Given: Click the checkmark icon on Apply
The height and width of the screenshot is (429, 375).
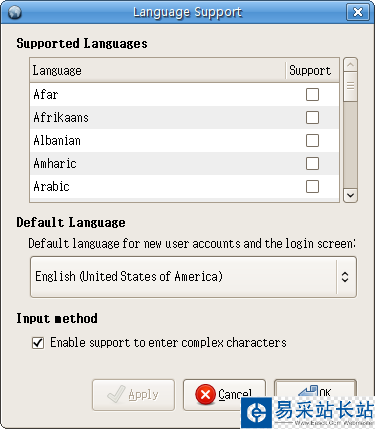Looking at the screenshot, I should 117,394.
